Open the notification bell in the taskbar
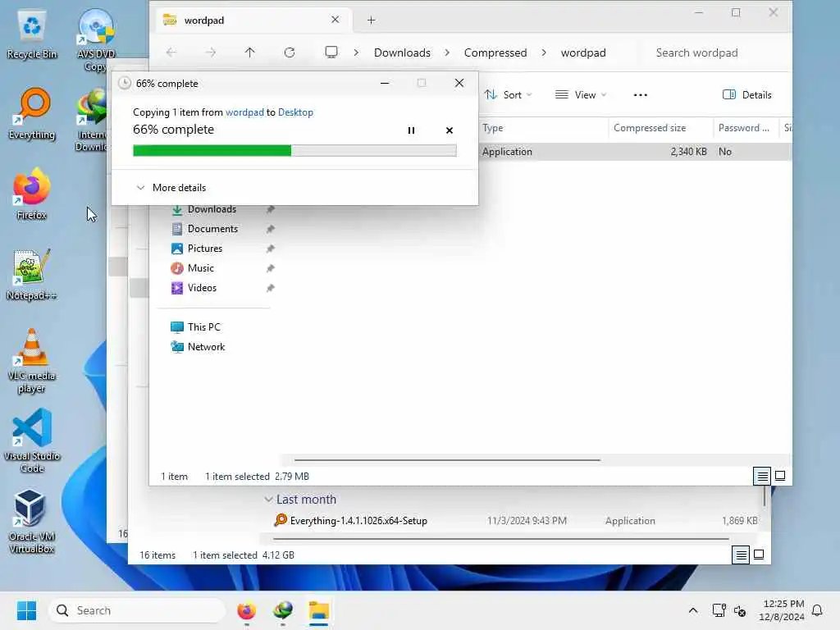 (817, 610)
